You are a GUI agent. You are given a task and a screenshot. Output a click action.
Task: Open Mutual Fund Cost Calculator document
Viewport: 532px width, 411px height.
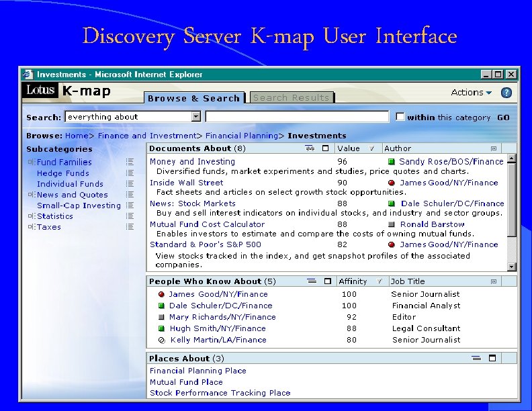[207, 224]
